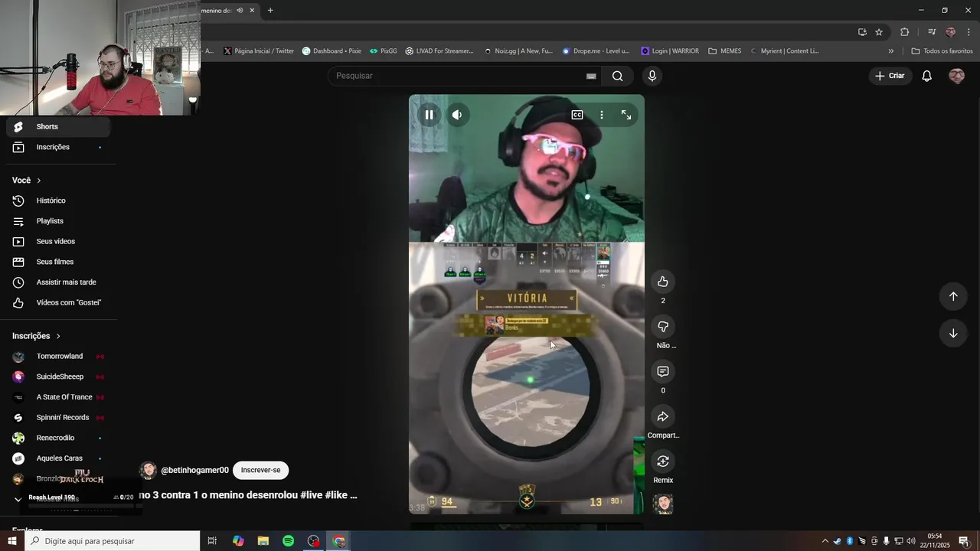This screenshot has width=980, height=551.
Task: Show hidden bookmarks with the double chevron
Action: click(890, 51)
